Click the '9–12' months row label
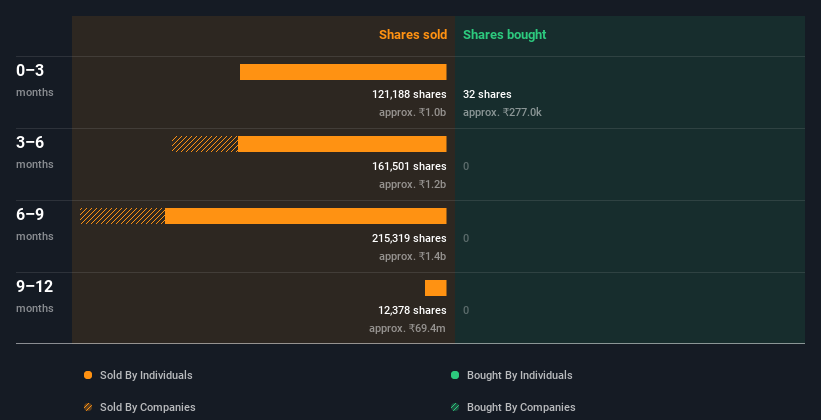Image resolution: width=821 pixels, height=420 pixels. 35,286
